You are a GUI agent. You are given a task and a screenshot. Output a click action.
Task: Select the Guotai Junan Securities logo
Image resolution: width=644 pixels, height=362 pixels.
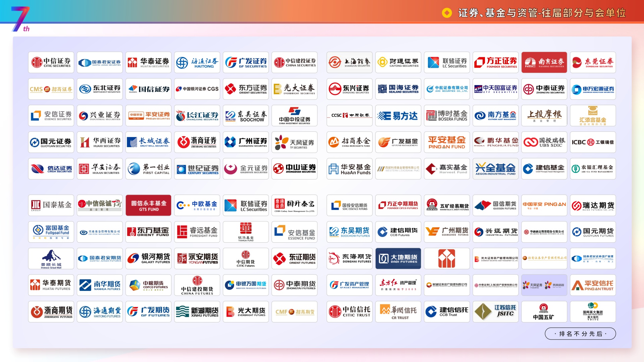[x=100, y=62]
